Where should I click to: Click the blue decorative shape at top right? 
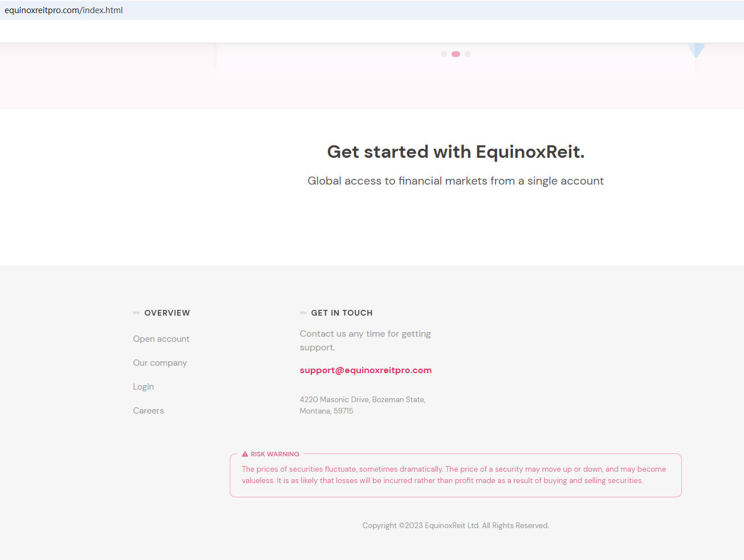coord(696,50)
